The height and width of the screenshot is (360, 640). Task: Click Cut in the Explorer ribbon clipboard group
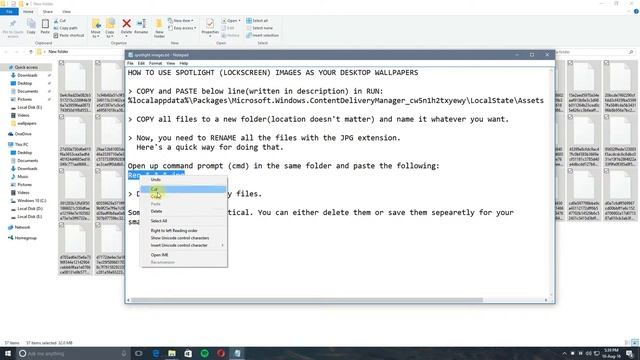click(60, 20)
